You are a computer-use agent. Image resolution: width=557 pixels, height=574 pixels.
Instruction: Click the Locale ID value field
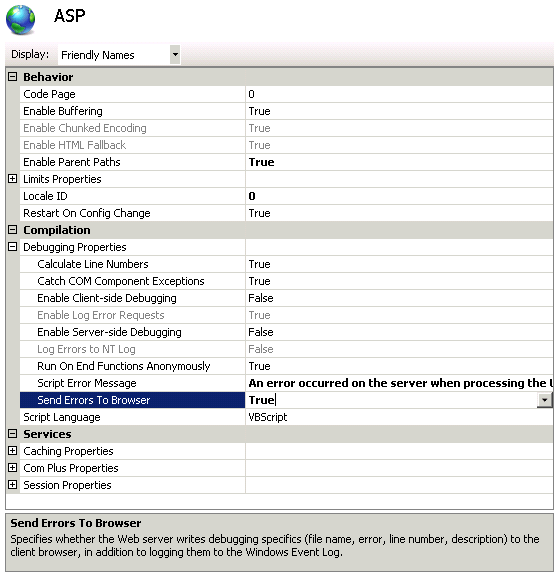click(x=399, y=196)
